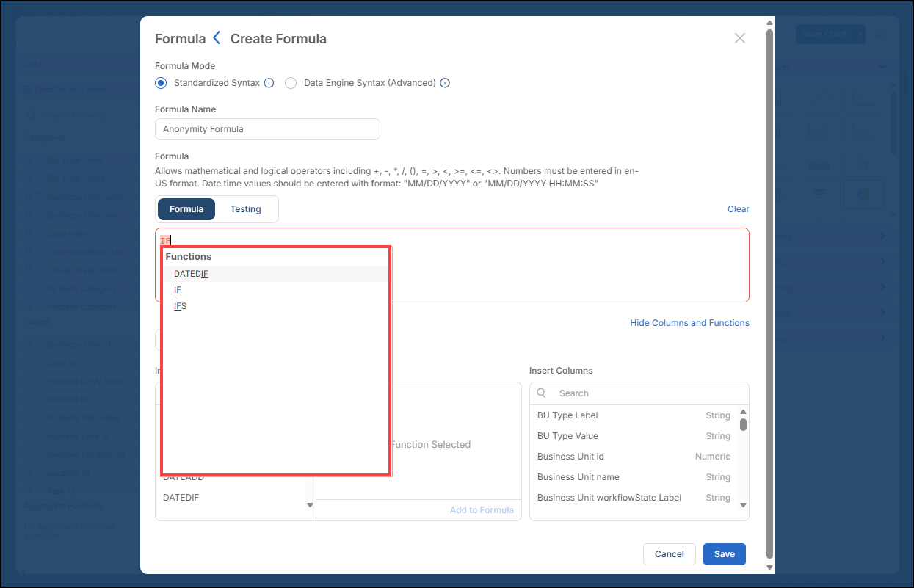Viewport: 914px width, 588px height.
Task: Select the BU Type Label column
Action: click(x=634, y=415)
